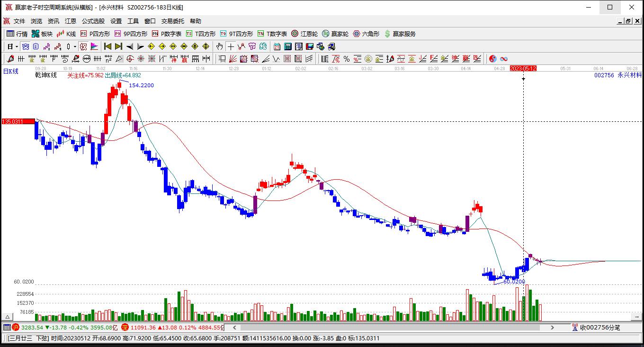The width and height of the screenshot is (644, 347).
Task: Select the hand pan tool
Action: click(x=219, y=46)
